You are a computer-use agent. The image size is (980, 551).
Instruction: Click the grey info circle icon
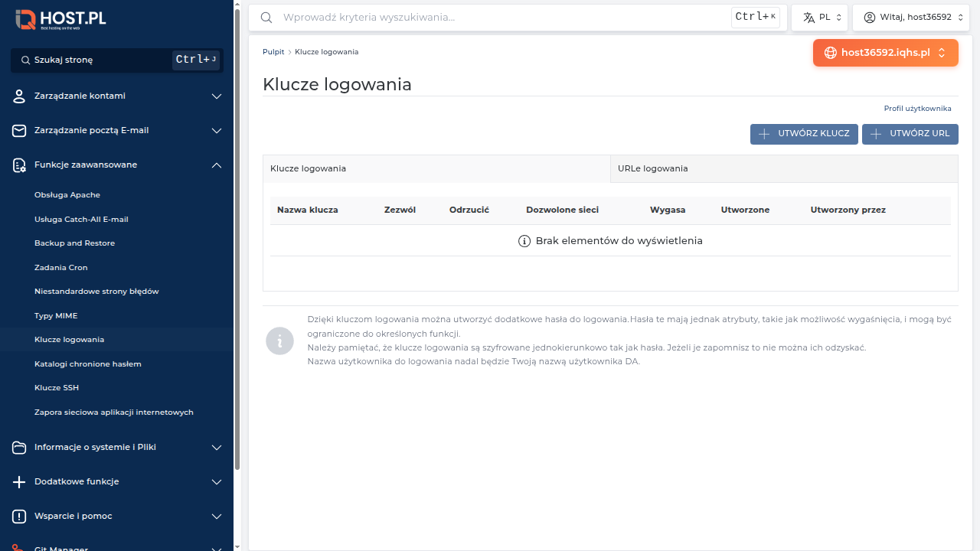tap(280, 341)
